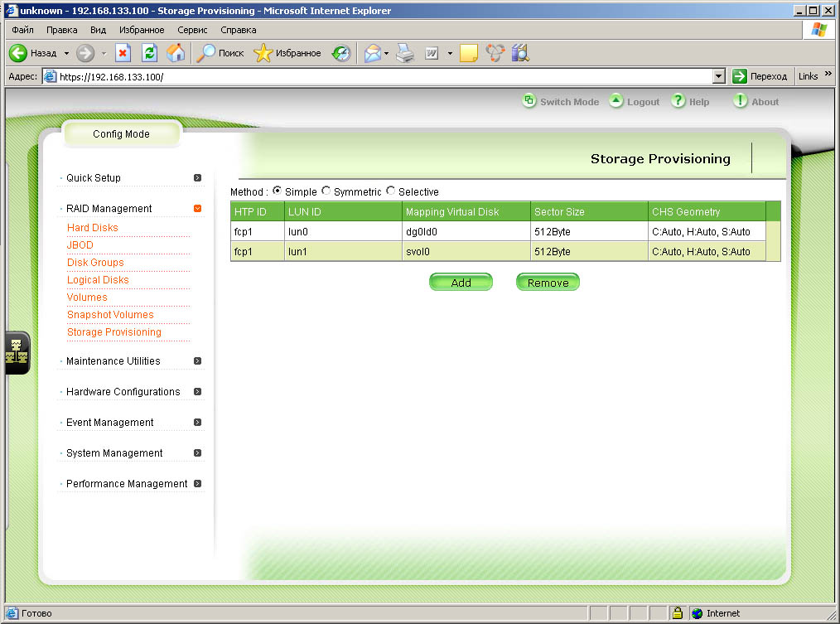The width and height of the screenshot is (840, 624).
Task: Open the Файл menu
Action: tap(23, 30)
